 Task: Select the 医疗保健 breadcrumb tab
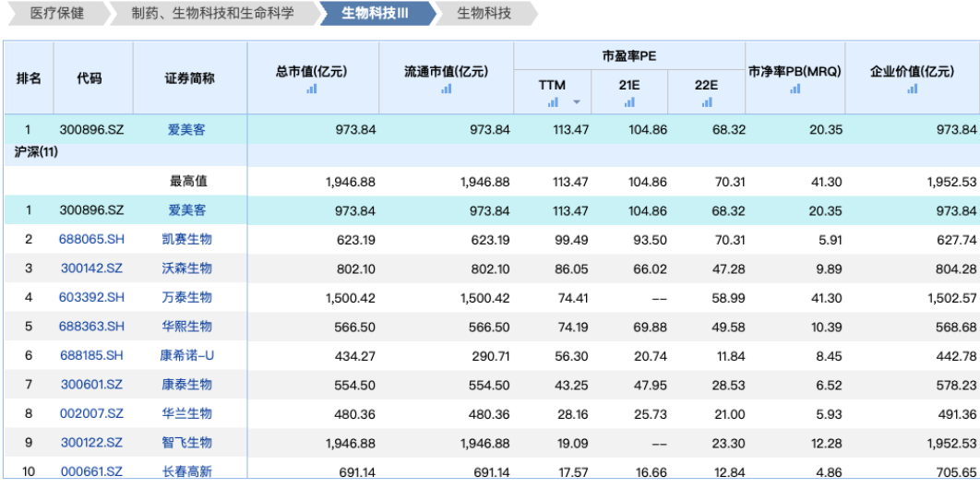coord(56,14)
